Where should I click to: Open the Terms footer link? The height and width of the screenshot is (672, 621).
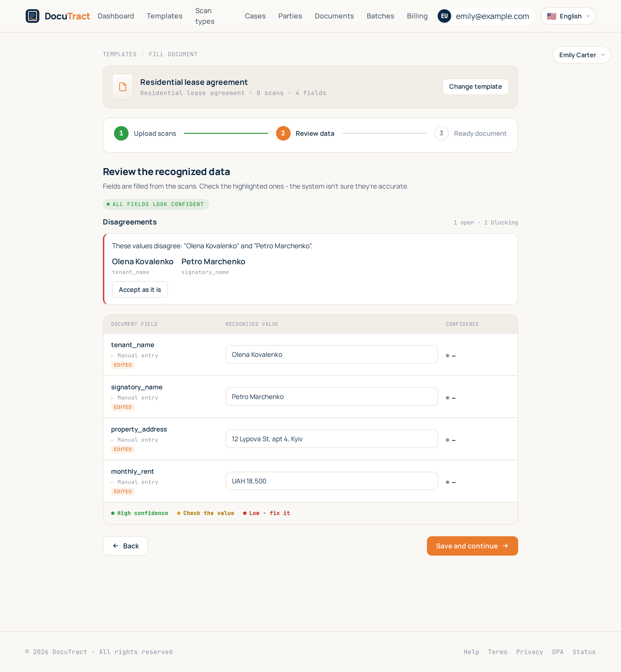click(498, 652)
